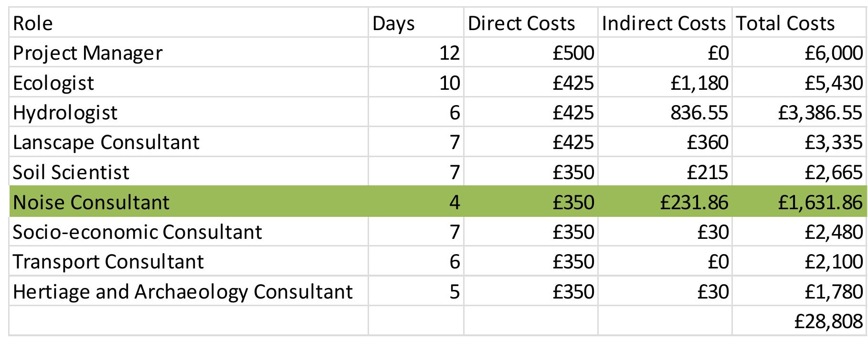Click the Direct Costs header cell
The height and width of the screenshot is (342, 868).
pos(530,23)
